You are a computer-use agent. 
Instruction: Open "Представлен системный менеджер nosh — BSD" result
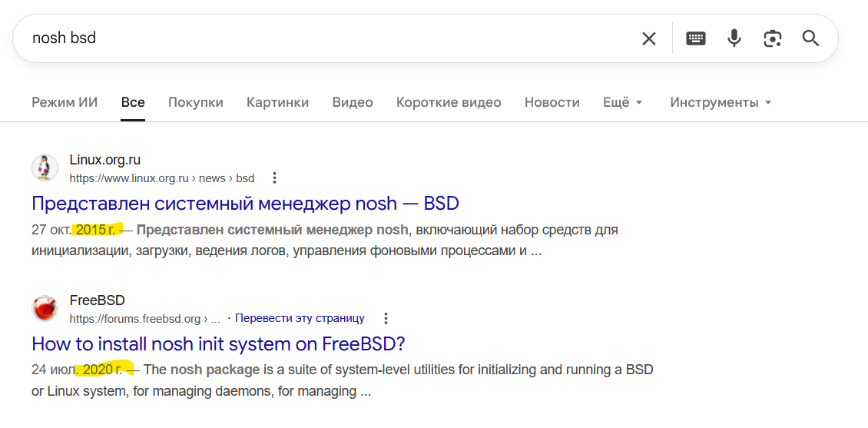tap(245, 204)
